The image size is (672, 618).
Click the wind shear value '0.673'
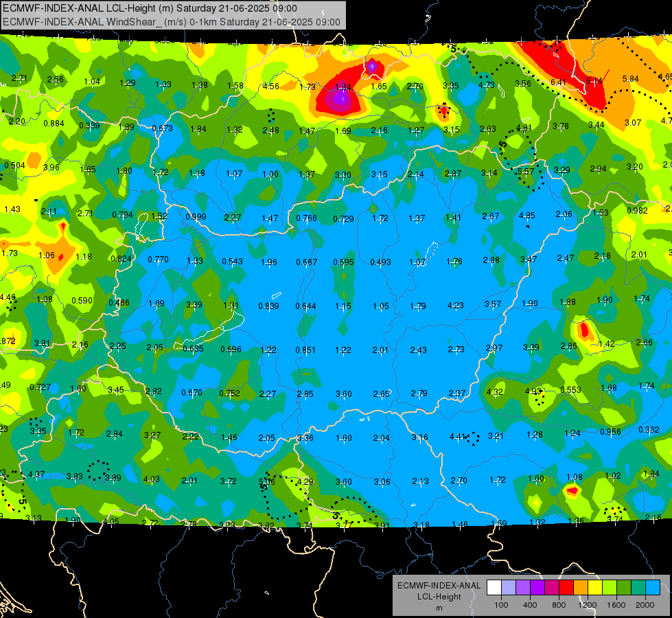coord(163,128)
